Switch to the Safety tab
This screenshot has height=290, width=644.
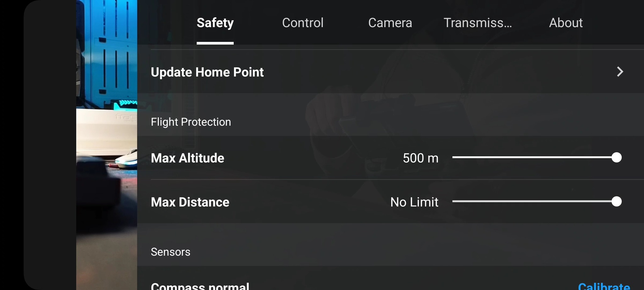tap(215, 23)
